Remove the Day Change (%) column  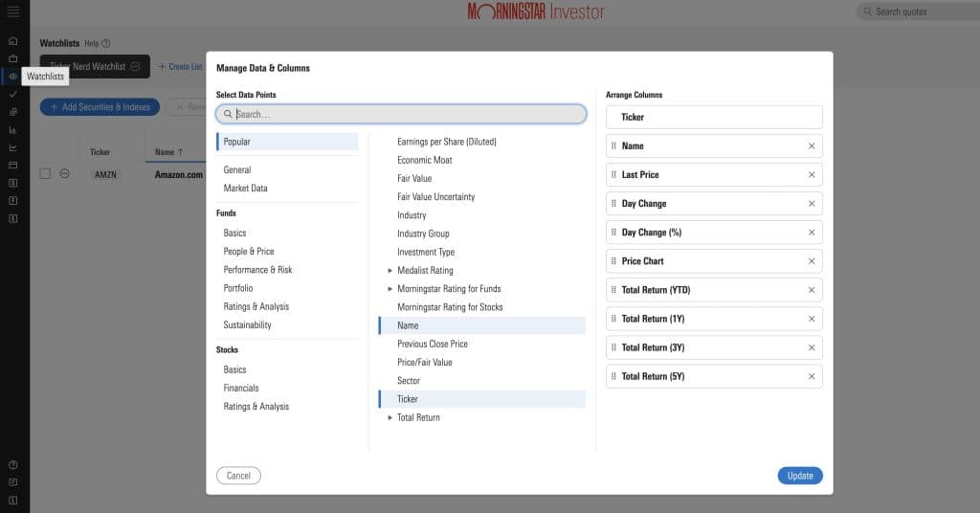812,232
